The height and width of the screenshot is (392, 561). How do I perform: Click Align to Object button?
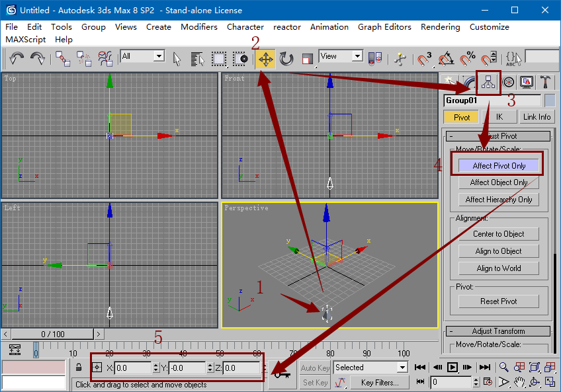[x=498, y=251]
